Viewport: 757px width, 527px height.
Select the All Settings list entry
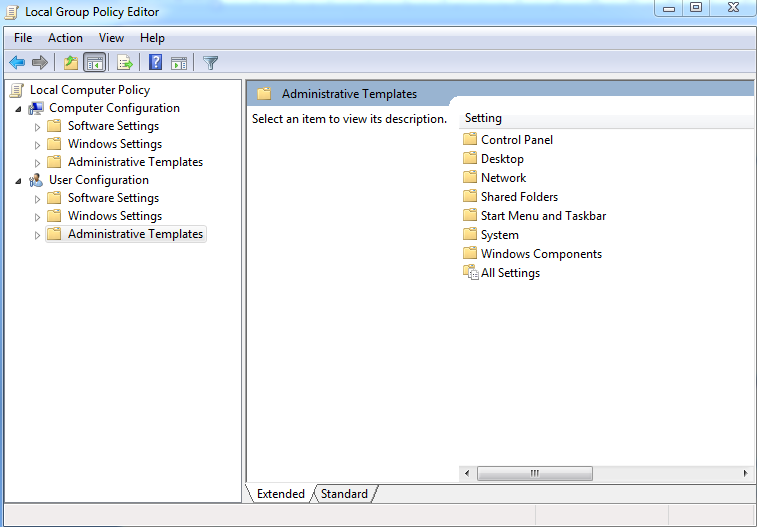(x=510, y=273)
